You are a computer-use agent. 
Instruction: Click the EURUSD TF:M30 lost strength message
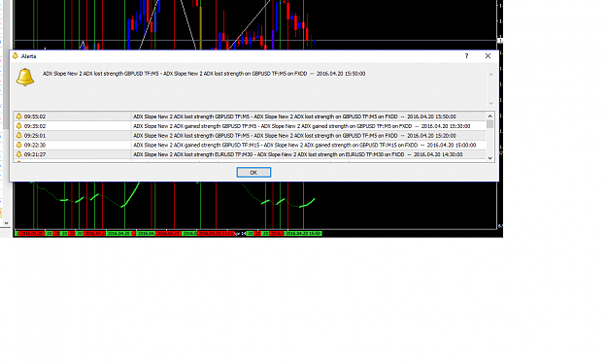(298, 154)
